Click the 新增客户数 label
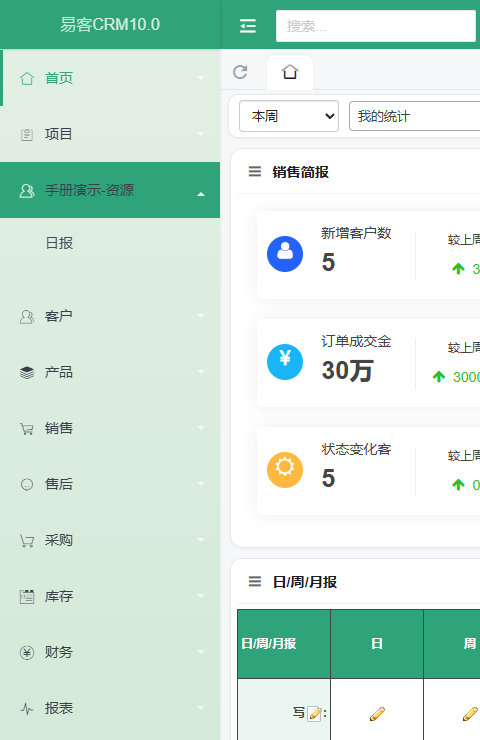The image size is (480, 740). (x=356, y=233)
